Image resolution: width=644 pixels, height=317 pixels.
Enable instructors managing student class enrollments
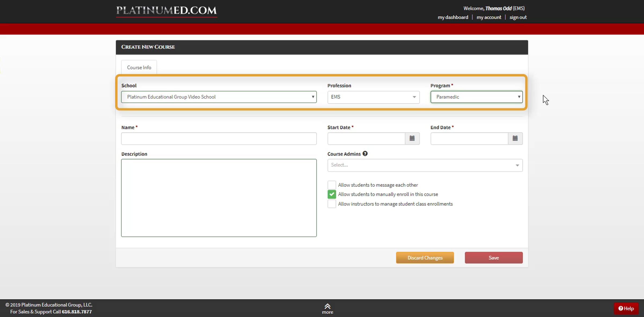(x=332, y=204)
